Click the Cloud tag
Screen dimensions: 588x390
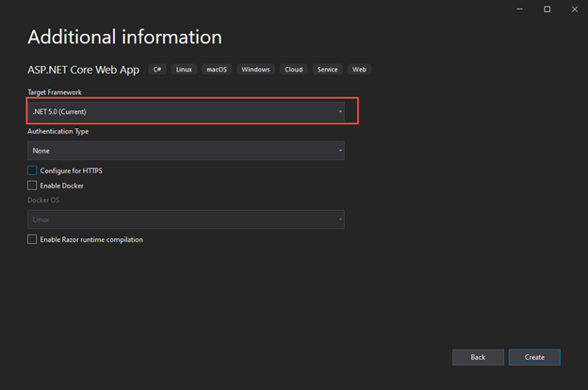coord(293,70)
